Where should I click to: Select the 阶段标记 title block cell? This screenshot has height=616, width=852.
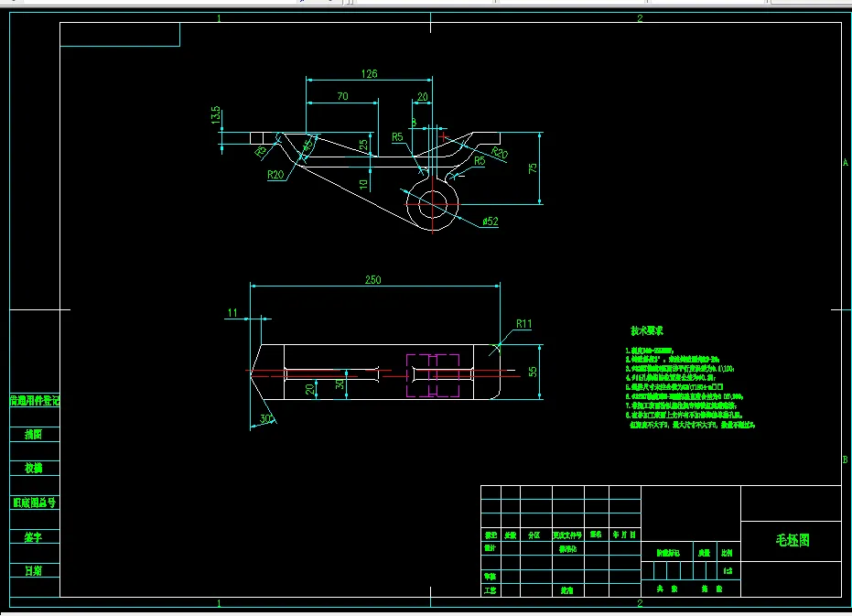(x=668, y=553)
